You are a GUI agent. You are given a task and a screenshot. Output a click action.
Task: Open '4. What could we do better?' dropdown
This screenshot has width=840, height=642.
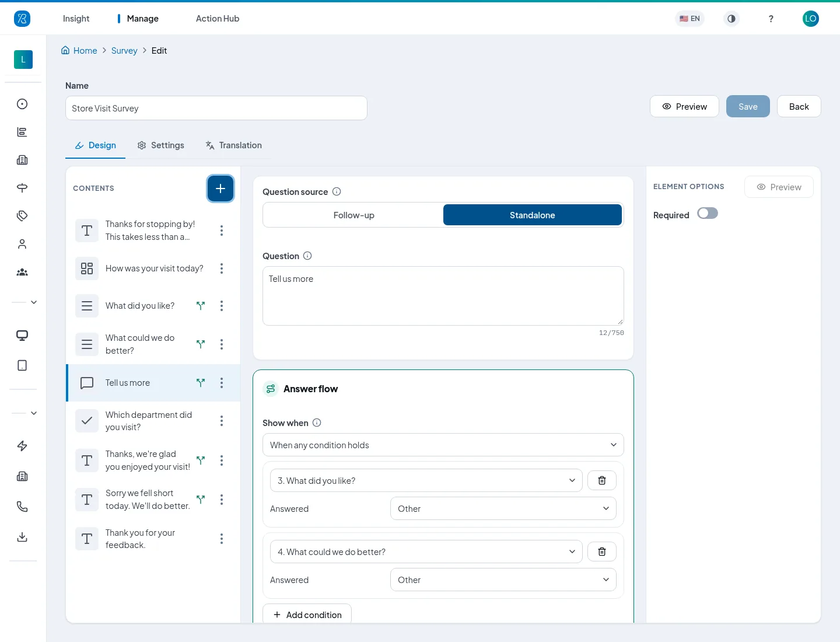click(426, 552)
